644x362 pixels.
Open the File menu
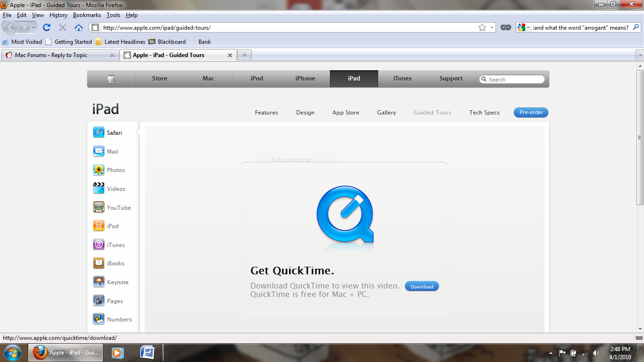pos(7,15)
